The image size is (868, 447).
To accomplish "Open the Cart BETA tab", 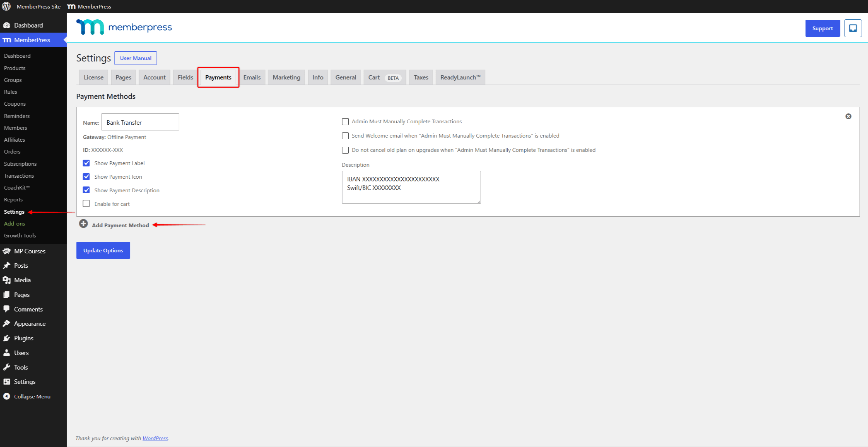I will point(385,77).
